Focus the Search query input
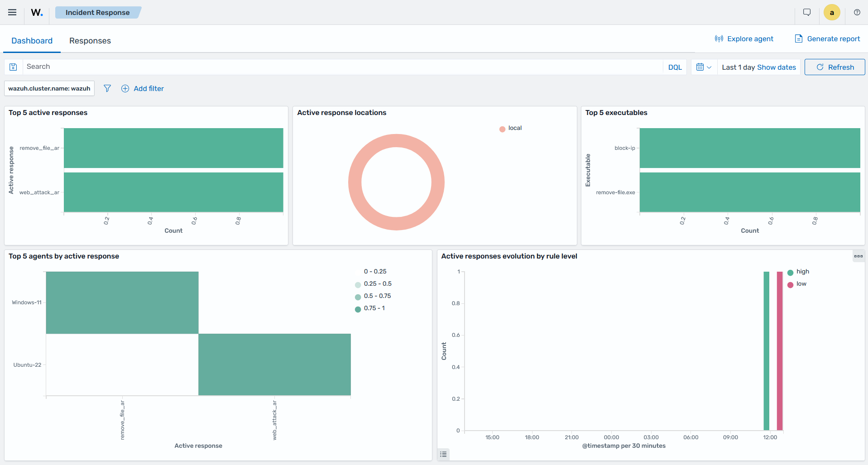868x465 pixels. (x=342, y=67)
